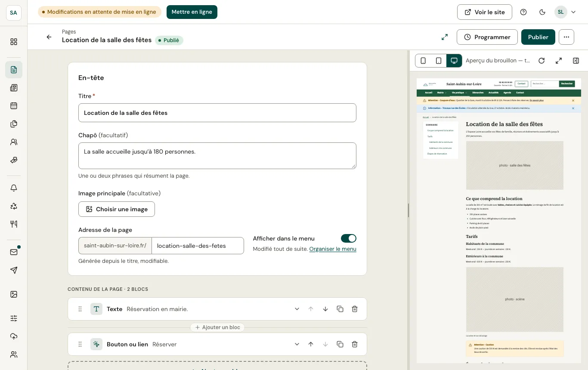Click Mettre en ligne button
This screenshot has width=588, height=370.
tap(192, 12)
